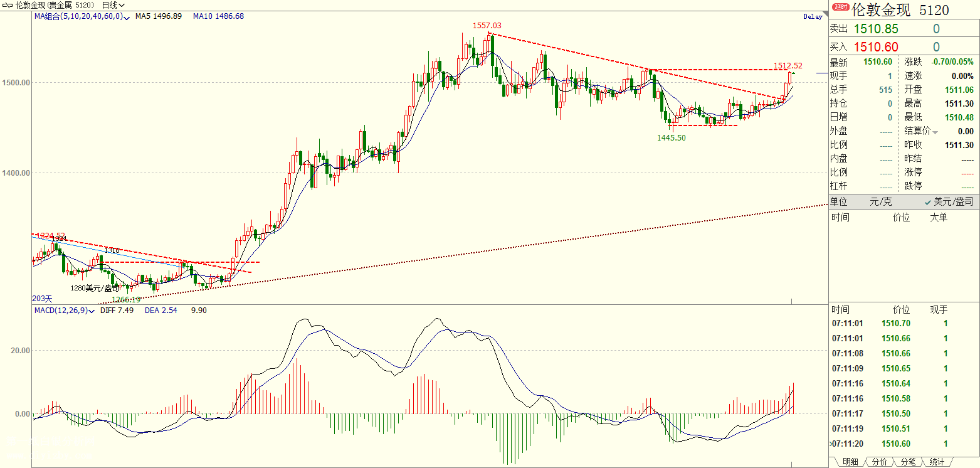This screenshot has width=980, height=468.
Task: Click the 卖出 sell price 1510.85
Action: [x=875, y=29]
